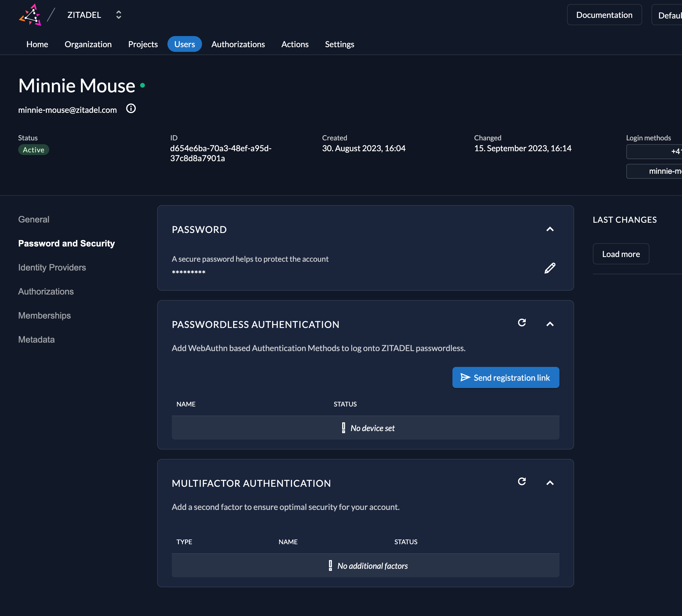The height and width of the screenshot is (616, 682).
Task: Click the STATUS column header in multifactor table
Action: click(406, 542)
